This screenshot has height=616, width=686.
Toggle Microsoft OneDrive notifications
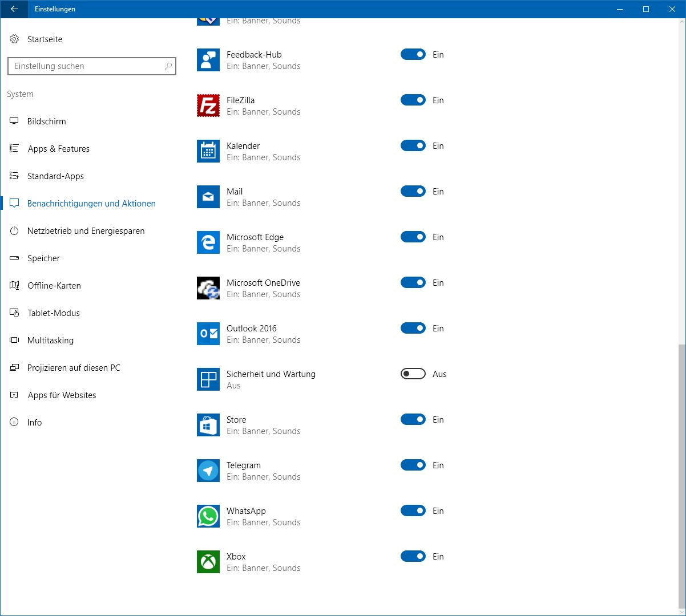(x=413, y=282)
